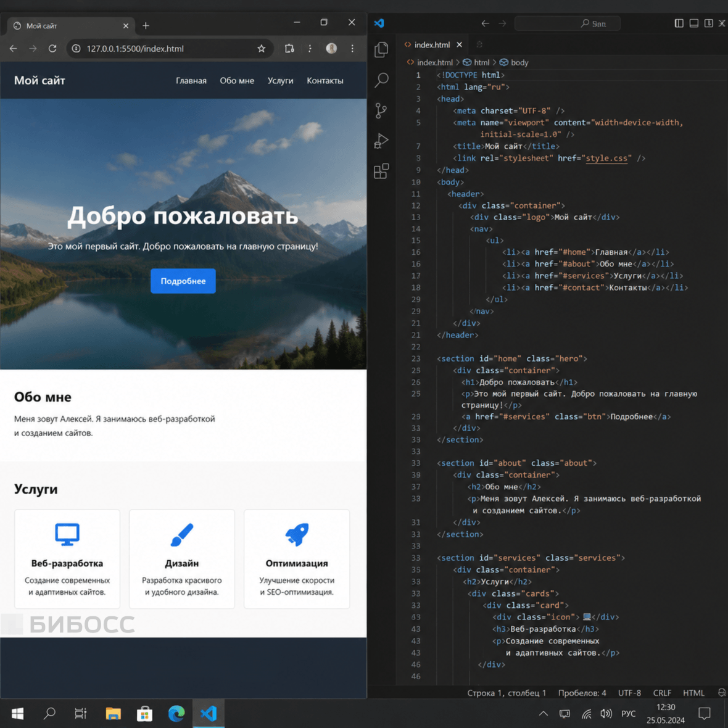Open Task View on the taskbar
This screenshot has width=728, height=728.
81,713
